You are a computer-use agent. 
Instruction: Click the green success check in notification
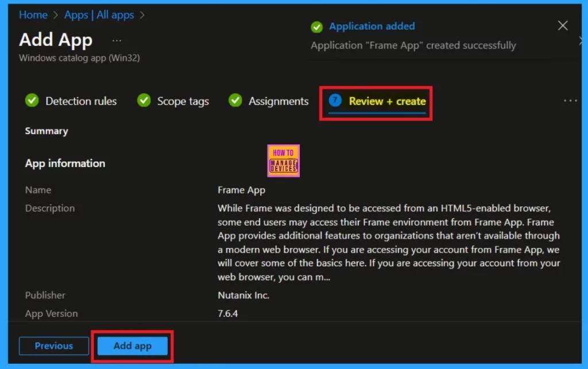click(316, 27)
